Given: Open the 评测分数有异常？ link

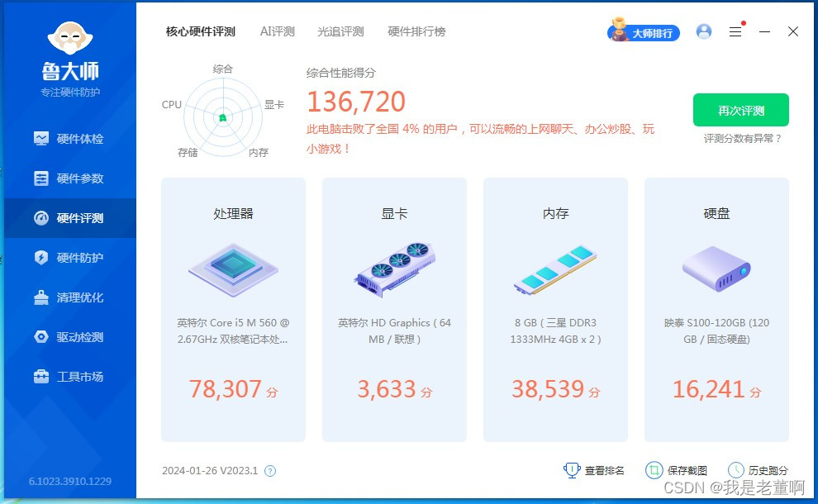Looking at the screenshot, I should tap(743, 139).
